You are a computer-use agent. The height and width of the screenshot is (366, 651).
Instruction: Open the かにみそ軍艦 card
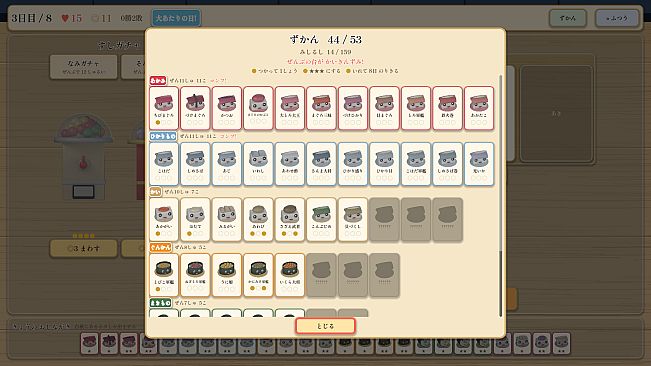click(259, 275)
